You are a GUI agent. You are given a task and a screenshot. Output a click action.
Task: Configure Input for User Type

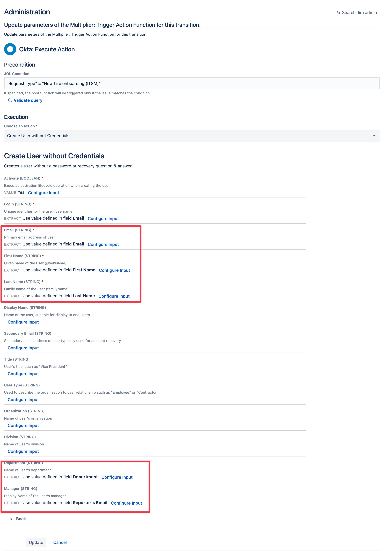pyautogui.click(x=23, y=400)
